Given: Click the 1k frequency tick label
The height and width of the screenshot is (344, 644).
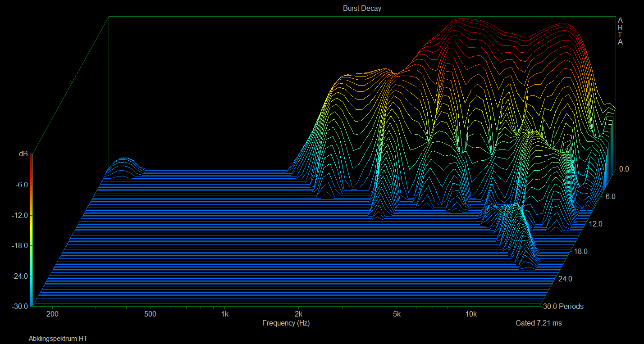Looking at the screenshot, I should (224, 314).
